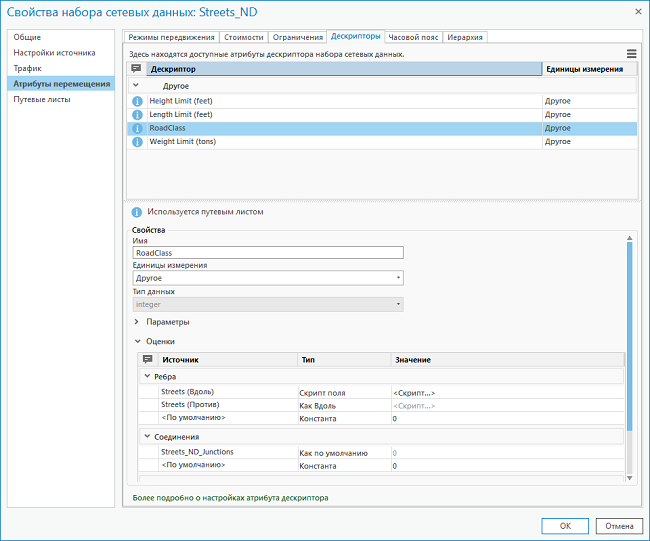This screenshot has height=541, width=650.
Task: Click the Отмена button
Action: tap(619, 526)
